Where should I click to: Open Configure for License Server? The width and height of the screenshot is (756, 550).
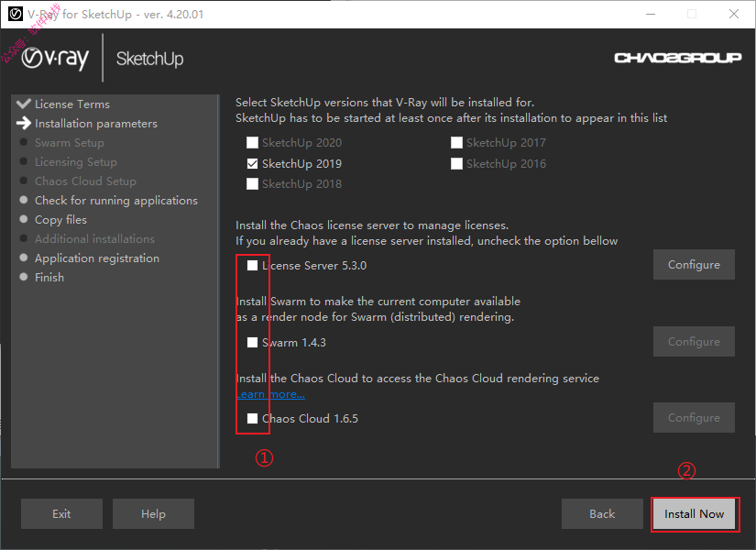pos(694,264)
